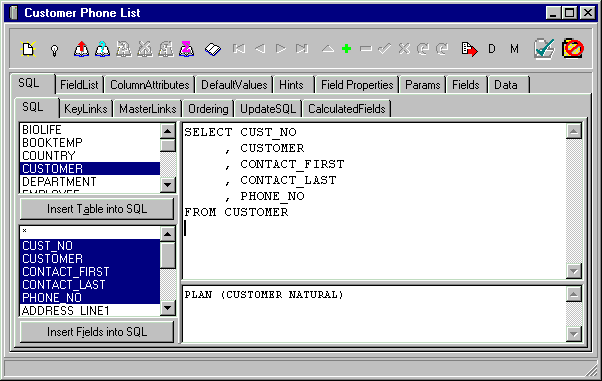Select highlighted CUSTOMER table in table list
This screenshot has width=602, height=381.
click(90, 169)
